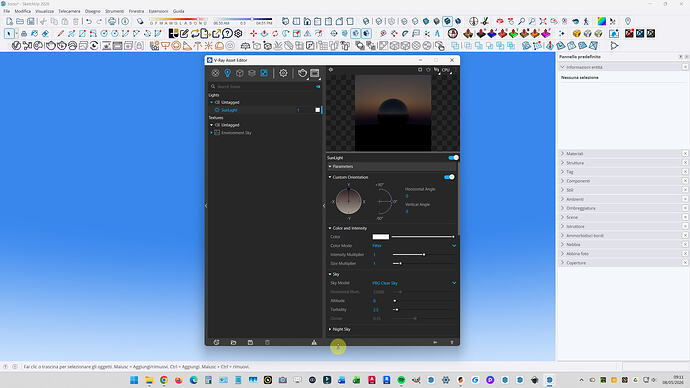Click the Open file icon in SketchUp toolbar
Viewport: 690px width, 388px height.
point(20,21)
